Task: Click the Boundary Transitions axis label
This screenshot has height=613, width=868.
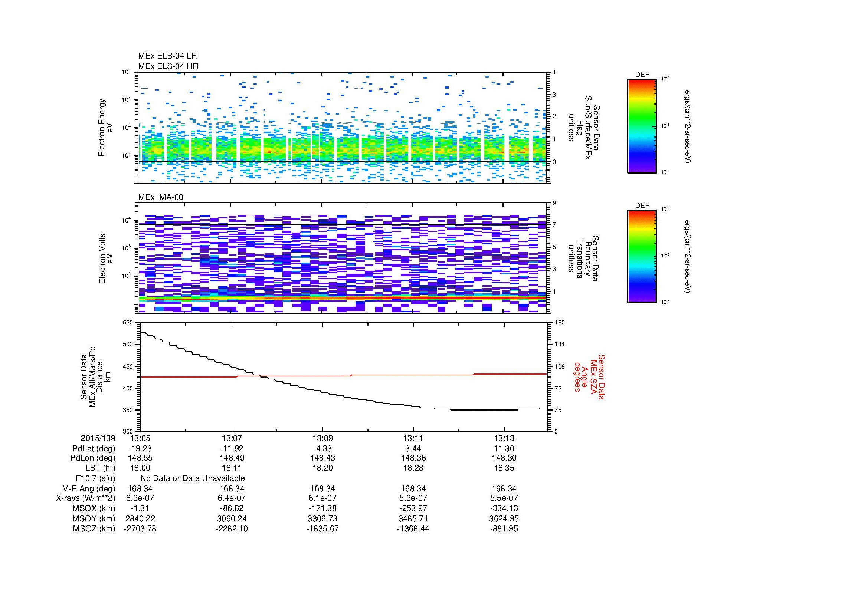Action: pos(583,258)
